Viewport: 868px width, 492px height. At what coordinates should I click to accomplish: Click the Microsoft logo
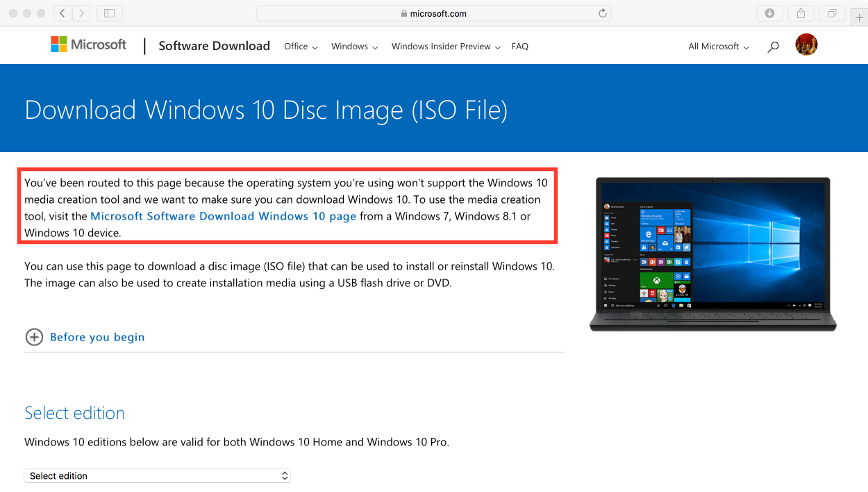pyautogui.click(x=89, y=45)
